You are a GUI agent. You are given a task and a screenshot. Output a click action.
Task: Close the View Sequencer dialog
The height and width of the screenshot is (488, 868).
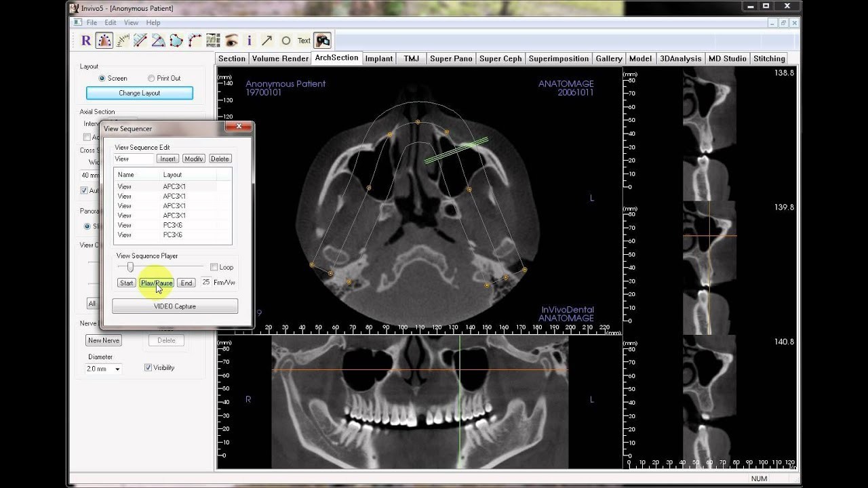(x=239, y=127)
